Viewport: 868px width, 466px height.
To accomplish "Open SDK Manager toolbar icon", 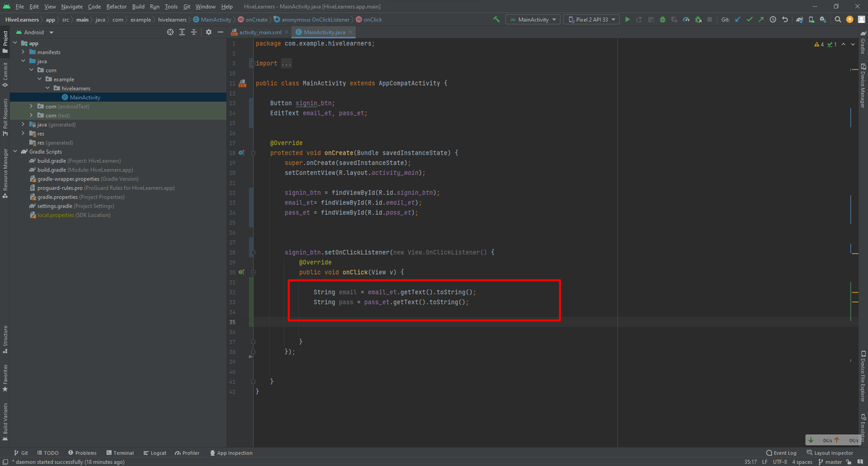I will coord(823,20).
